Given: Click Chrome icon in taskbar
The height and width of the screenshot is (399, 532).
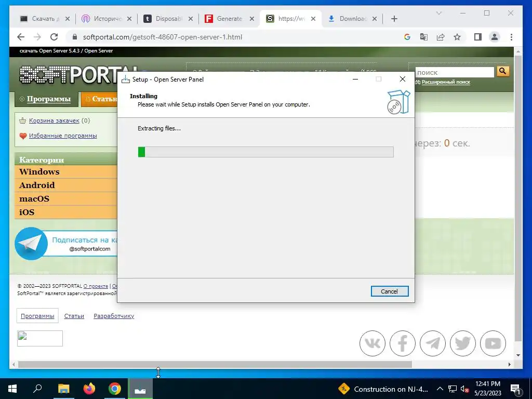Looking at the screenshot, I should coord(115,389).
